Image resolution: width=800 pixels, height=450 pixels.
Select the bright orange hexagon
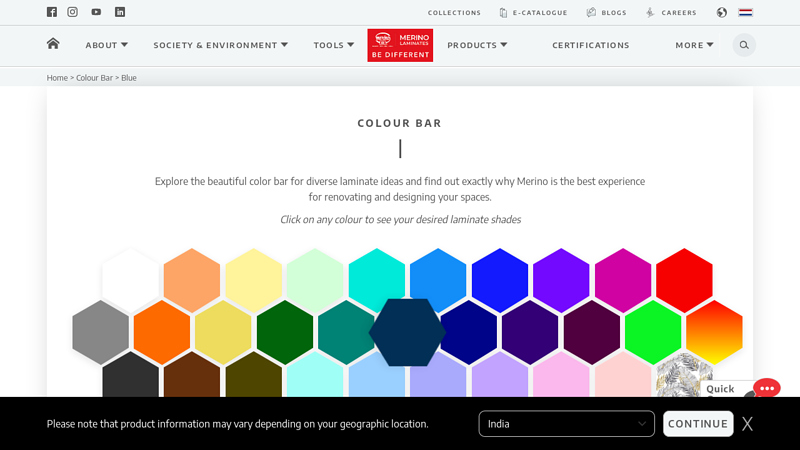[162, 332]
